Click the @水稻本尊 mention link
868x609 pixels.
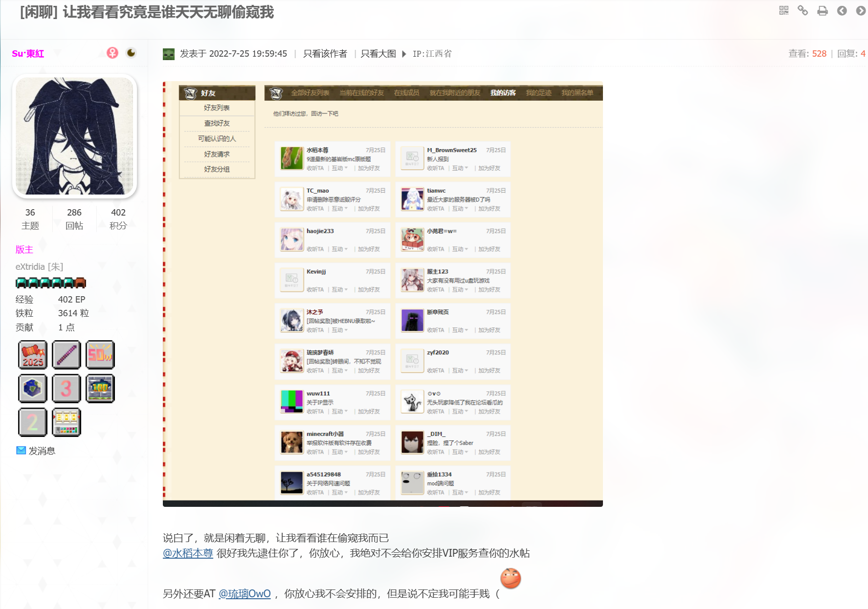pyautogui.click(x=188, y=553)
